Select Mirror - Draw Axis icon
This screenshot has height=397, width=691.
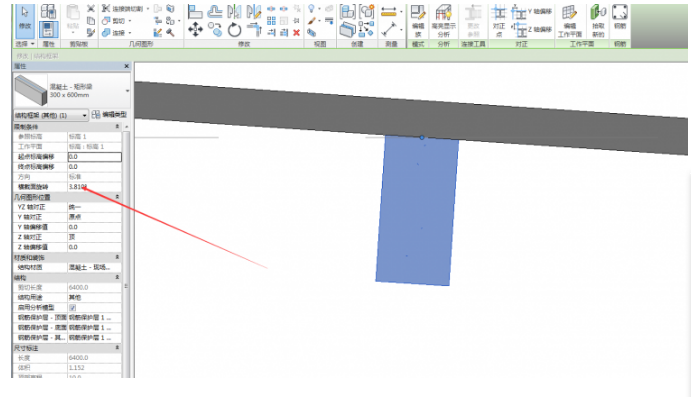(253, 11)
